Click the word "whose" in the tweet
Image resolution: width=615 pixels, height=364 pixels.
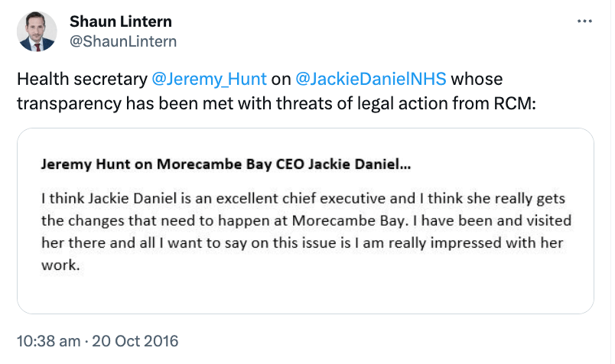478,79
